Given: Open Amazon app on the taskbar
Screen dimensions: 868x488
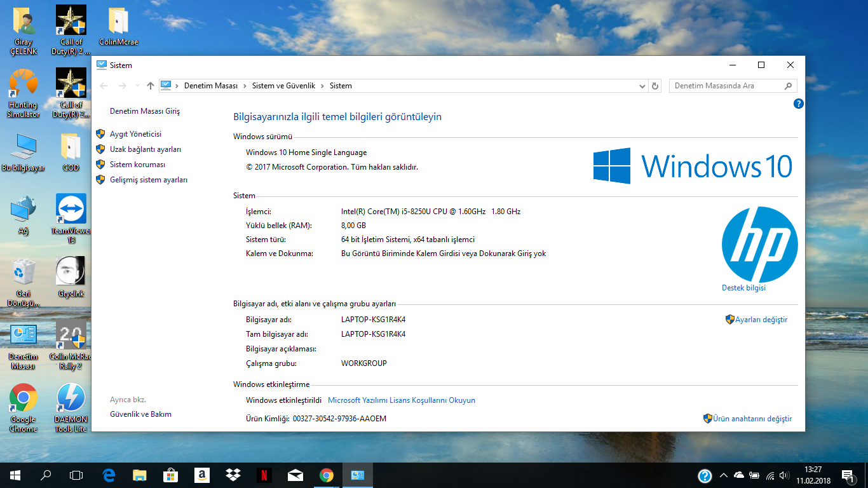Looking at the screenshot, I should click(201, 475).
